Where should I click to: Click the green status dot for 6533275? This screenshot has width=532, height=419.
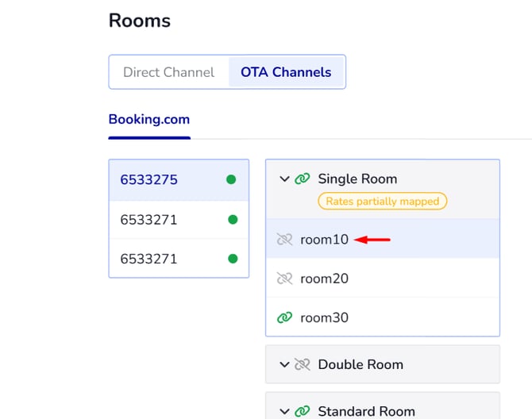(x=231, y=179)
